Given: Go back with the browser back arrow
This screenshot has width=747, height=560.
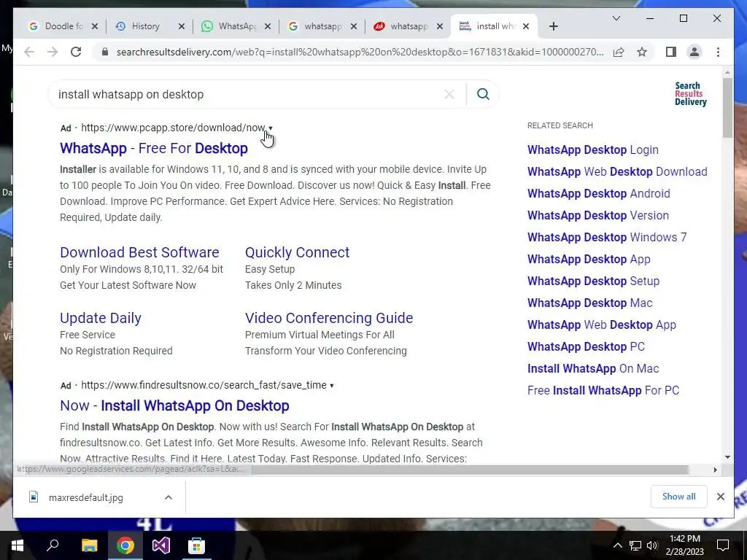Looking at the screenshot, I should [29, 52].
